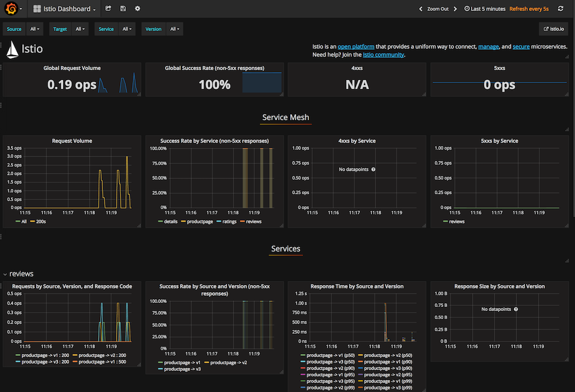
Task: Toggle productpage -> v1 : 200 legend series
Action: [43, 355]
